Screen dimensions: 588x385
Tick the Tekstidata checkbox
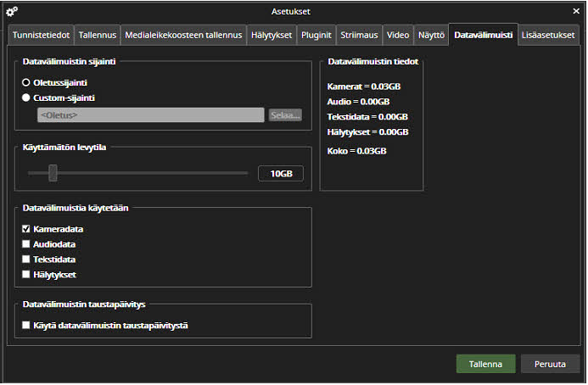[x=26, y=259]
